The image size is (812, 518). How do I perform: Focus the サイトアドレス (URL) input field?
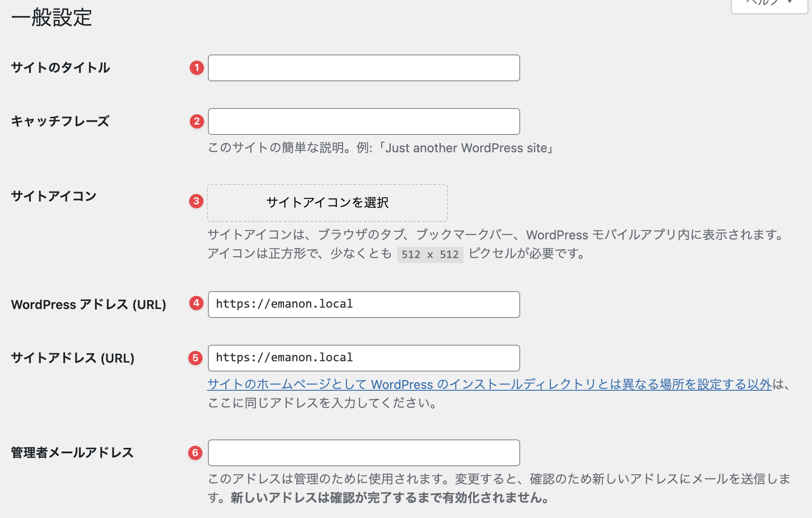tap(364, 358)
